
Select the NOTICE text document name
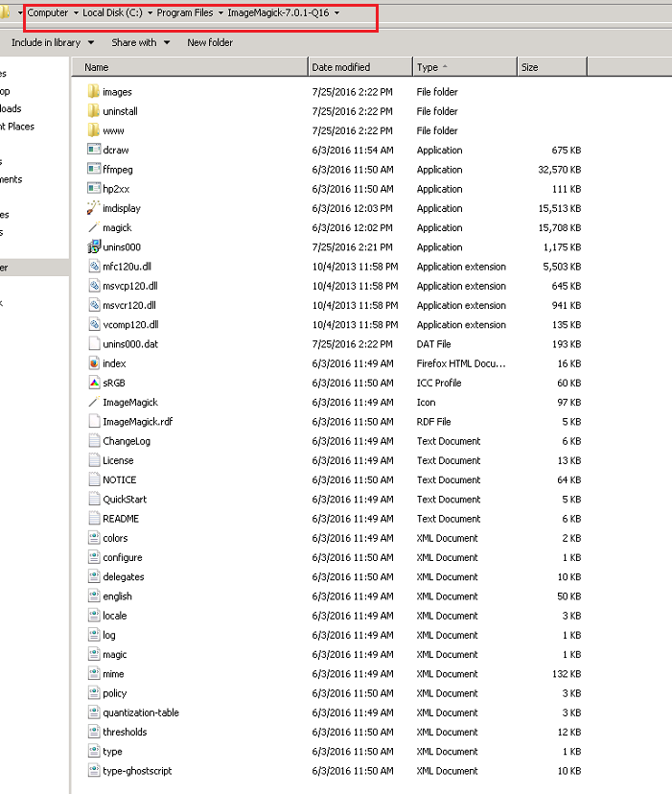(x=120, y=479)
